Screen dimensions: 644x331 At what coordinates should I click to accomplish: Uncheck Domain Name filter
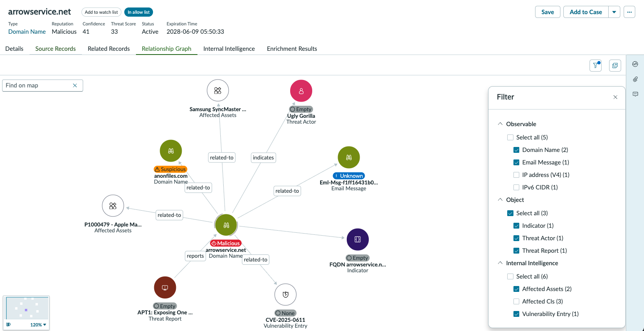[516, 150]
